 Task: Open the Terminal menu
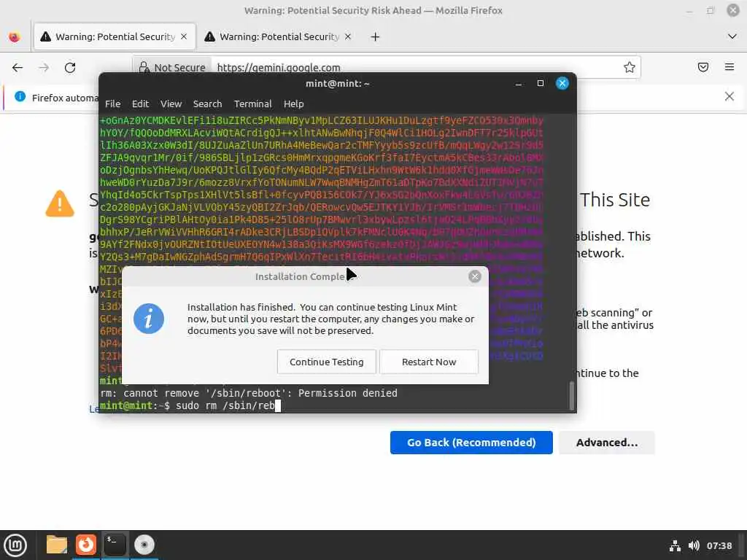(x=252, y=104)
